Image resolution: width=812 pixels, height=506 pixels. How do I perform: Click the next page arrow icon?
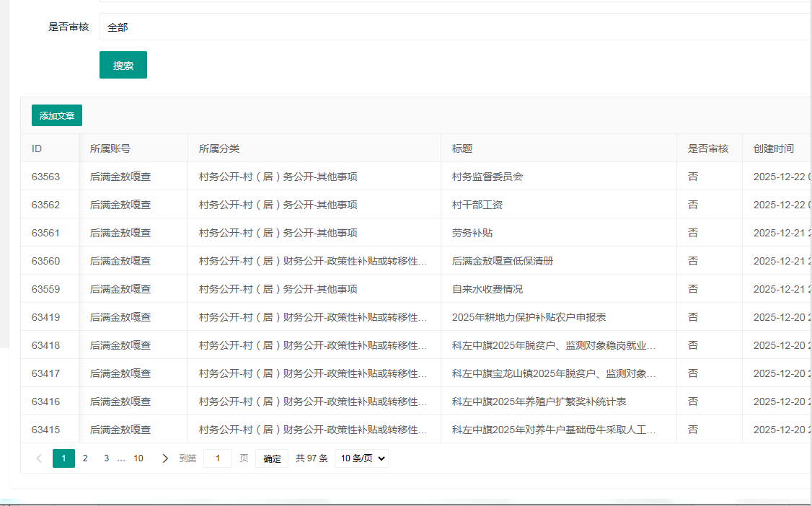pos(165,458)
